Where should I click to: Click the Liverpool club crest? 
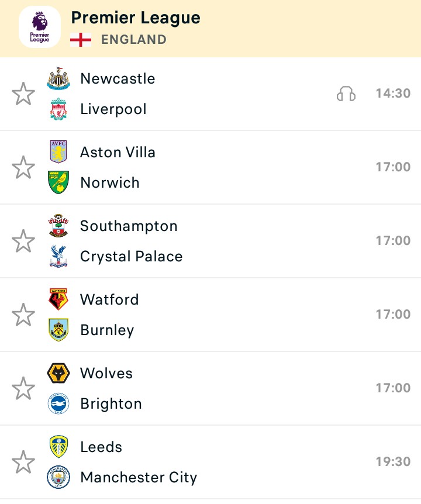58,109
